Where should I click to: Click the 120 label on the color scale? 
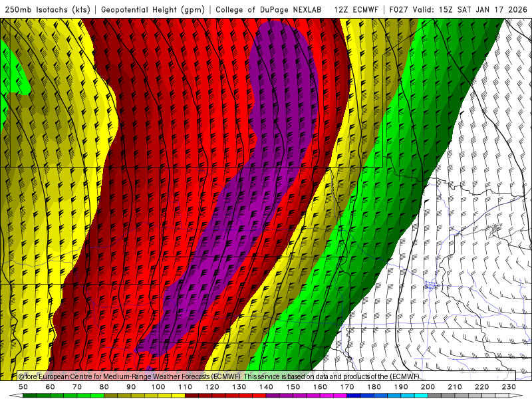(x=212, y=387)
